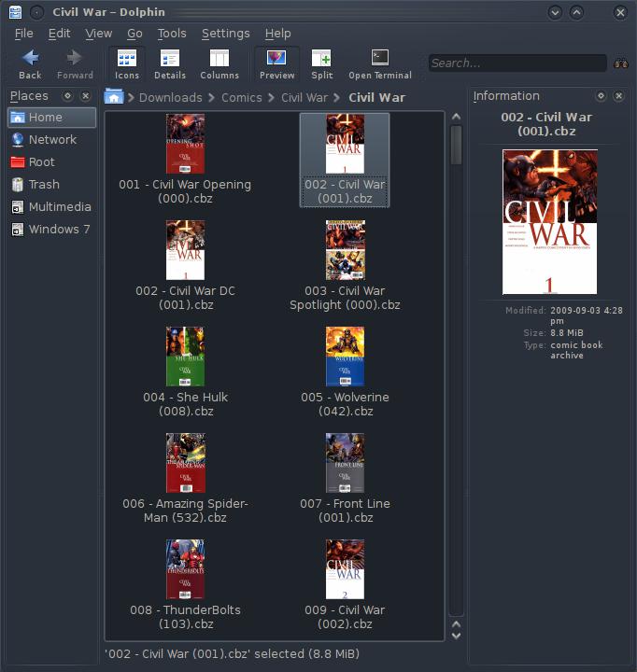637x672 pixels.
Task: Select 007 - Front Line (001).cbz thumbnail
Action: [x=345, y=462]
